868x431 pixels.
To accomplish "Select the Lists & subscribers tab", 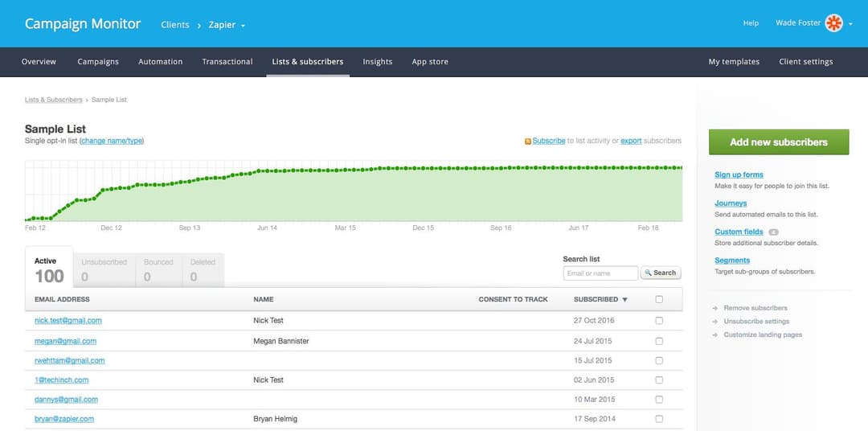I will 308,62.
